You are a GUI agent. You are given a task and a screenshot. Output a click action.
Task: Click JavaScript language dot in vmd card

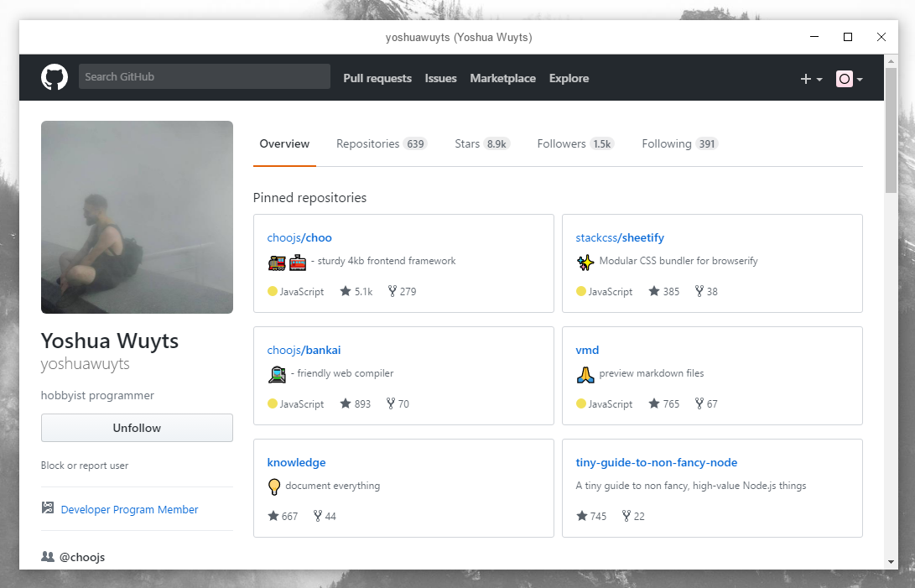click(580, 403)
